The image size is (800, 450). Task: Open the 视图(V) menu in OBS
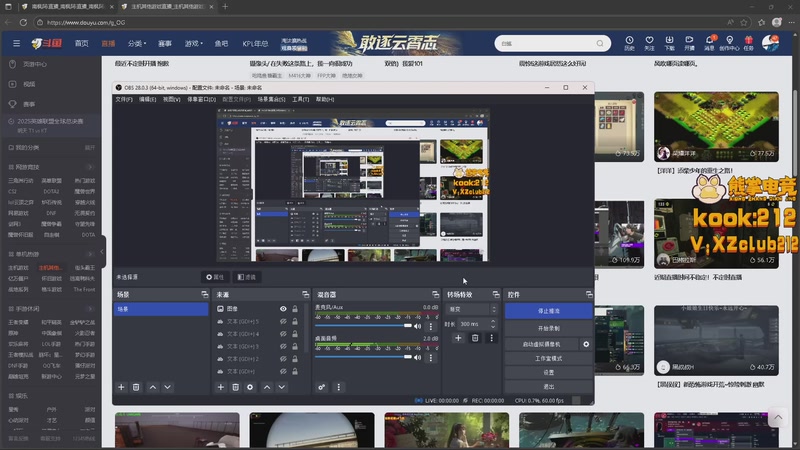[x=171, y=99]
